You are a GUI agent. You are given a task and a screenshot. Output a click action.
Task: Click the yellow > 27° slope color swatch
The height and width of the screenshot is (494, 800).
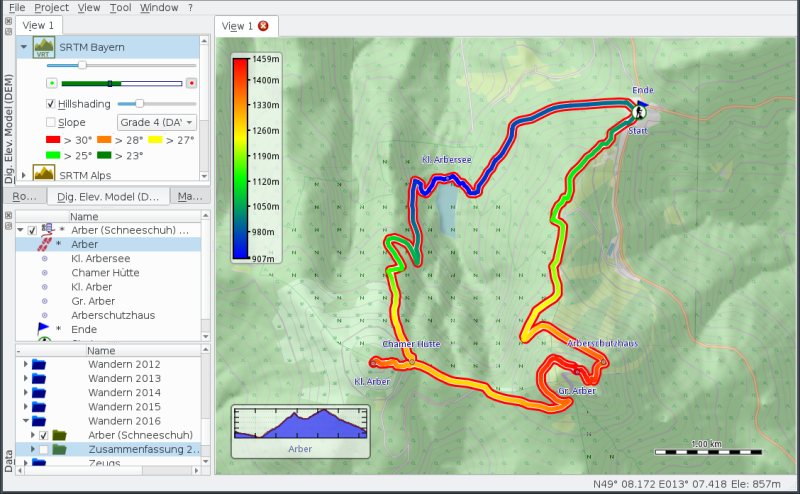click(155, 140)
